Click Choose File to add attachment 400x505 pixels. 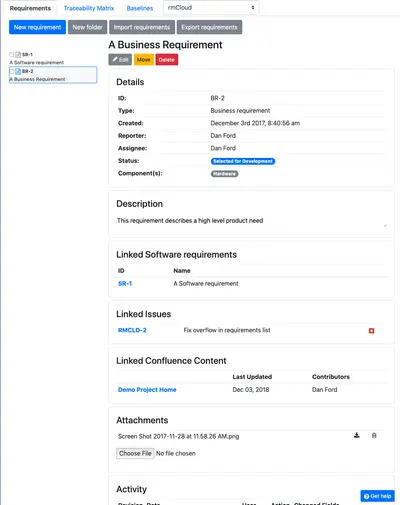pos(135,453)
